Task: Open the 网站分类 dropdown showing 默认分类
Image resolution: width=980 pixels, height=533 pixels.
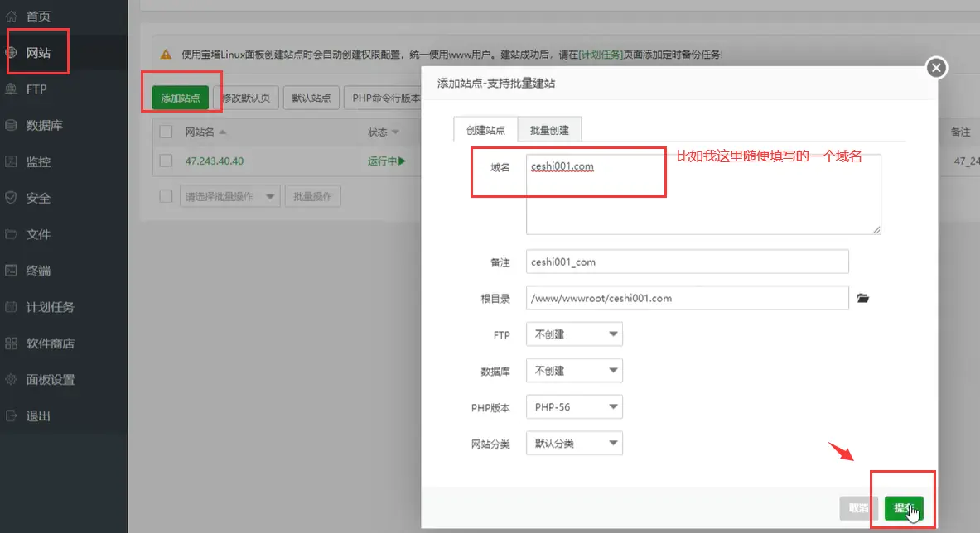Action: 574,443
